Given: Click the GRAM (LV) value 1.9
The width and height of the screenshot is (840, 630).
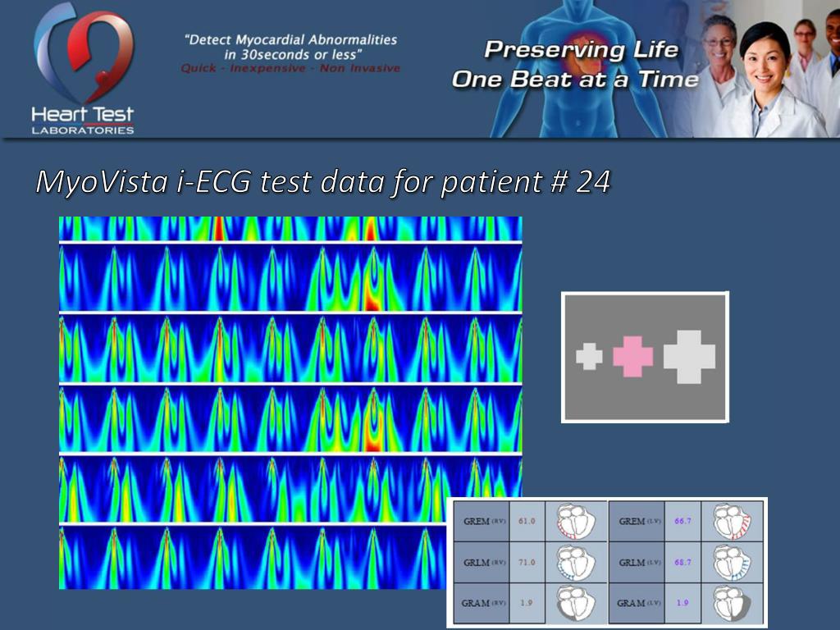Looking at the screenshot, I should (x=682, y=603).
